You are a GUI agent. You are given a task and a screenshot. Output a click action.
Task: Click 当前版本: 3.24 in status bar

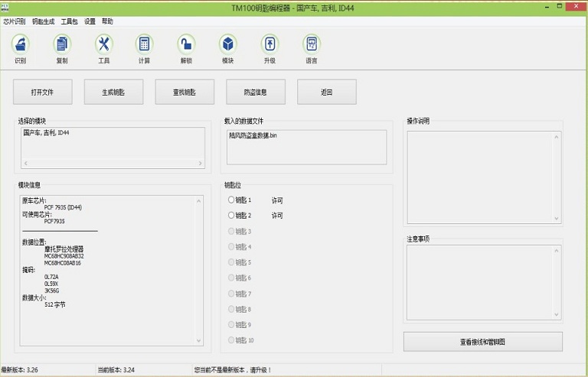click(x=116, y=370)
